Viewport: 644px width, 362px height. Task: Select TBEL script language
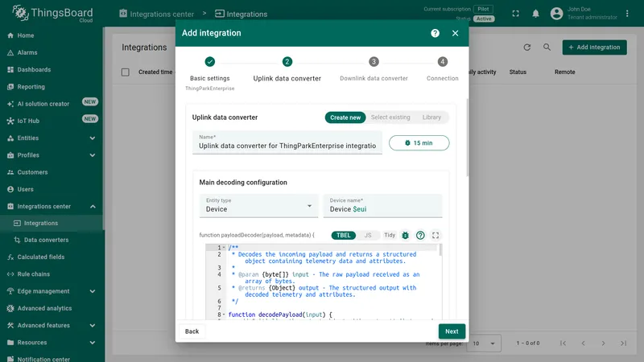344,235
